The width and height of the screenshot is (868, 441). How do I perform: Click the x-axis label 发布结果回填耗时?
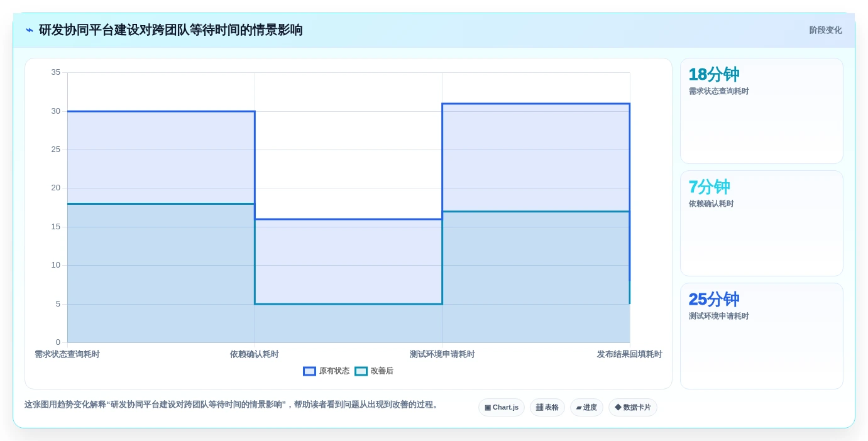[x=630, y=354]
